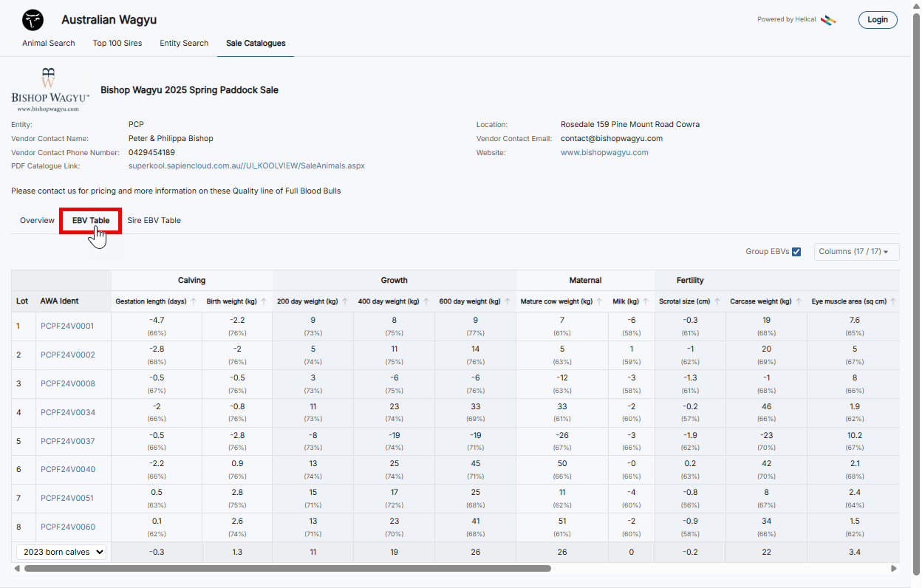Image resolution: width=922 pixels, height=588 pixels.
Task: Click the horizontal table scrollbar
Action: click(x=287, y=569)
